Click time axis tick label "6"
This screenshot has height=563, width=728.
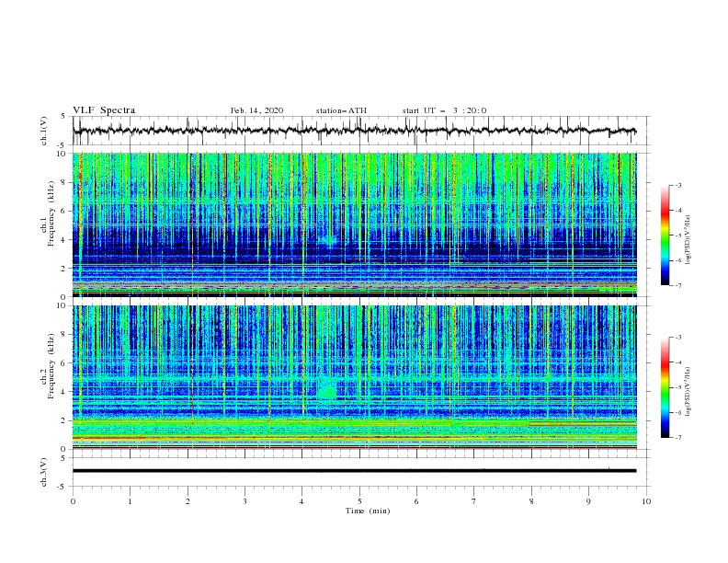click(416, 501)
